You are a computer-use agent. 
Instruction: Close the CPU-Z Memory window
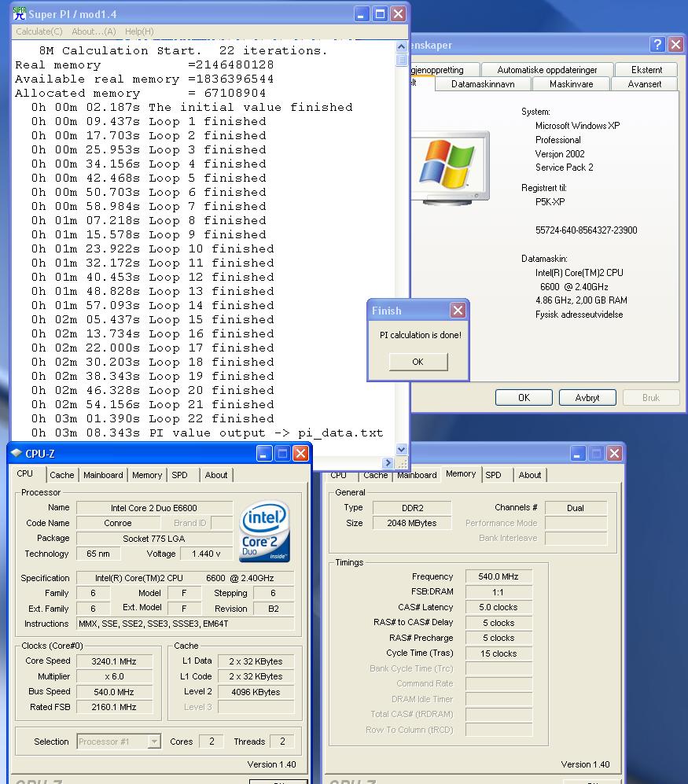(x=614, y=454)
